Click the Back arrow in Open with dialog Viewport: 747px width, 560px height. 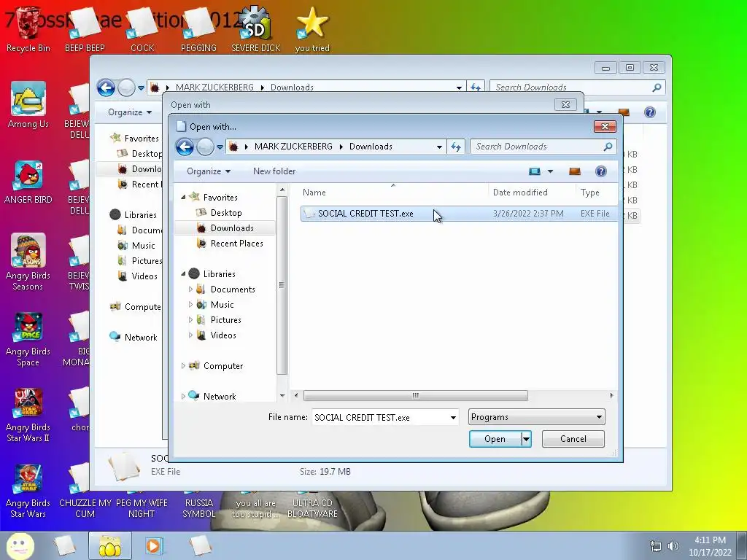pyautogui.click(x=185, y=147)
